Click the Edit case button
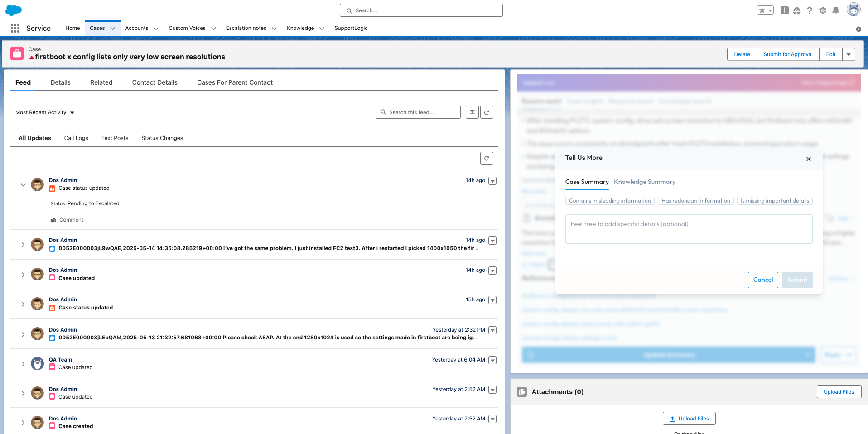 pyautogui.click(x=831, y=54)
